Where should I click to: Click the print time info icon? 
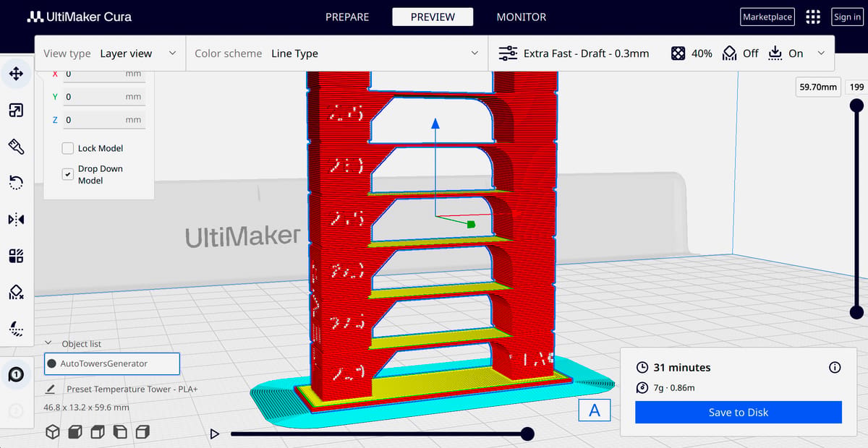[x=835, y=368]
